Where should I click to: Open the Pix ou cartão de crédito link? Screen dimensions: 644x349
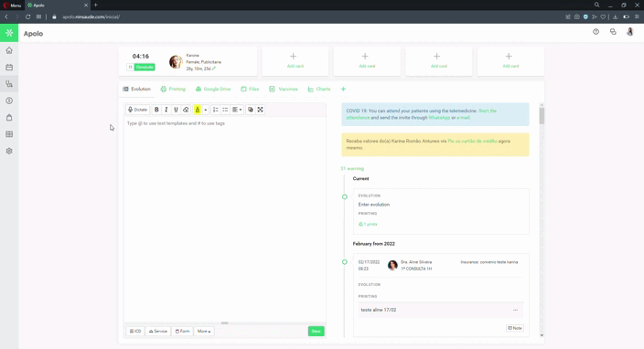[x=472, y=141]
